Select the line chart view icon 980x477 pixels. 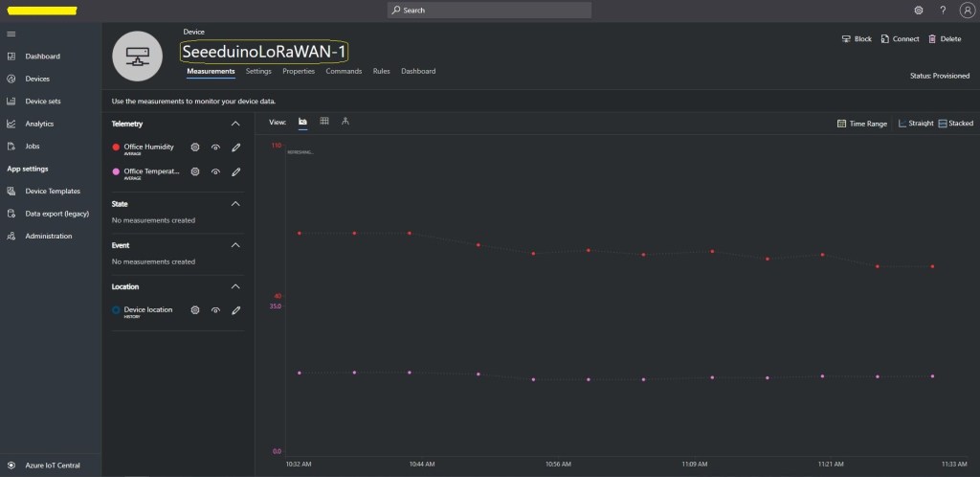(302, 122)
